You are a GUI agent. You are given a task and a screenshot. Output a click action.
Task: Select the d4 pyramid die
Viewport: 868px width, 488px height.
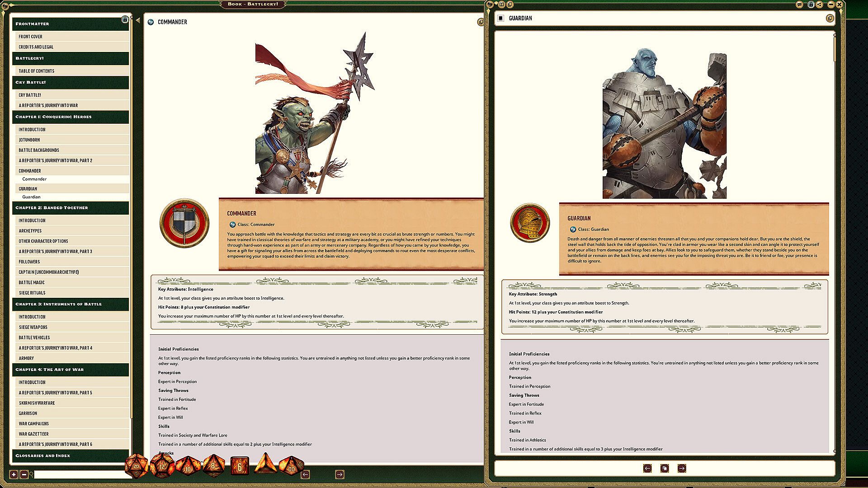click(x=265, y=465)
